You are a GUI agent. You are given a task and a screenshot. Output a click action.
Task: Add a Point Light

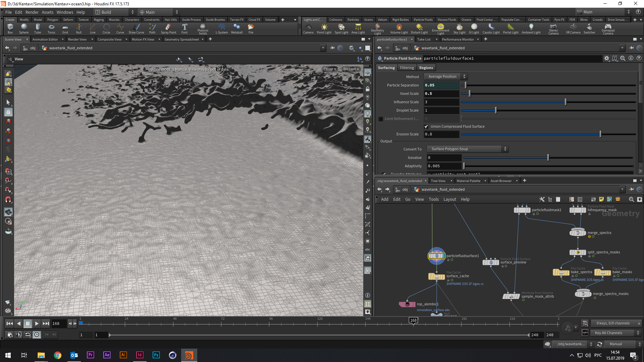coord(324,29)
